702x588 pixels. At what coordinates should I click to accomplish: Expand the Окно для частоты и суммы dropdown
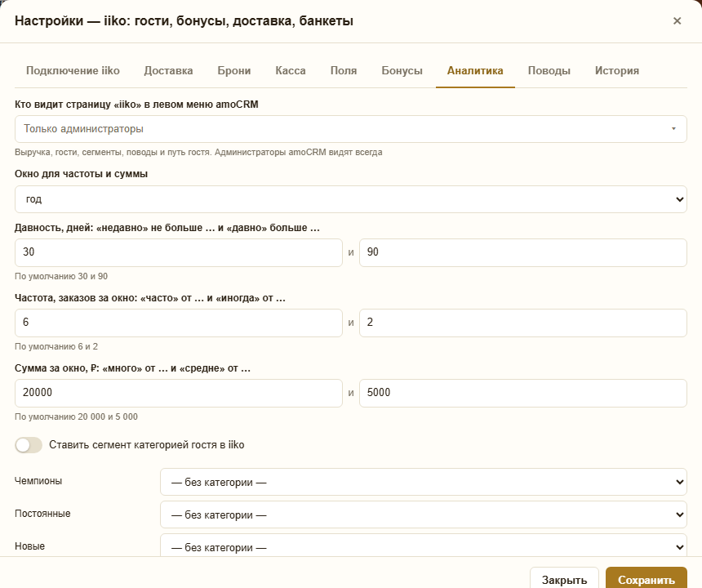click(350, 199)
